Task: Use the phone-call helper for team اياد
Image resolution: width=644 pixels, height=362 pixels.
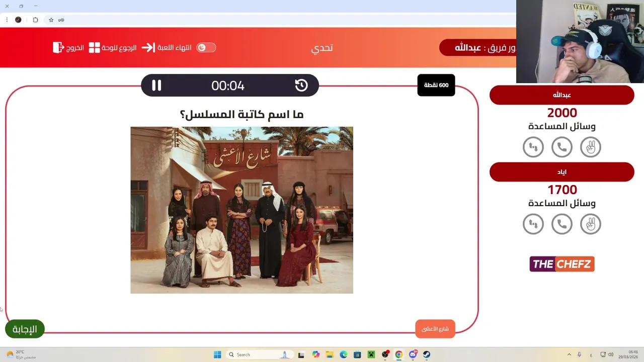Action: pyautogui.click(x=562, y=224)
